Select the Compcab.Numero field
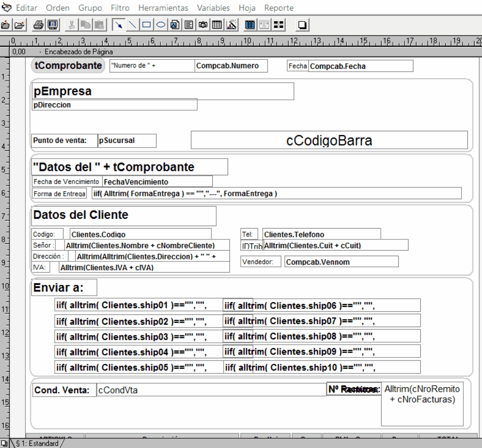 [x=231, y=66]
